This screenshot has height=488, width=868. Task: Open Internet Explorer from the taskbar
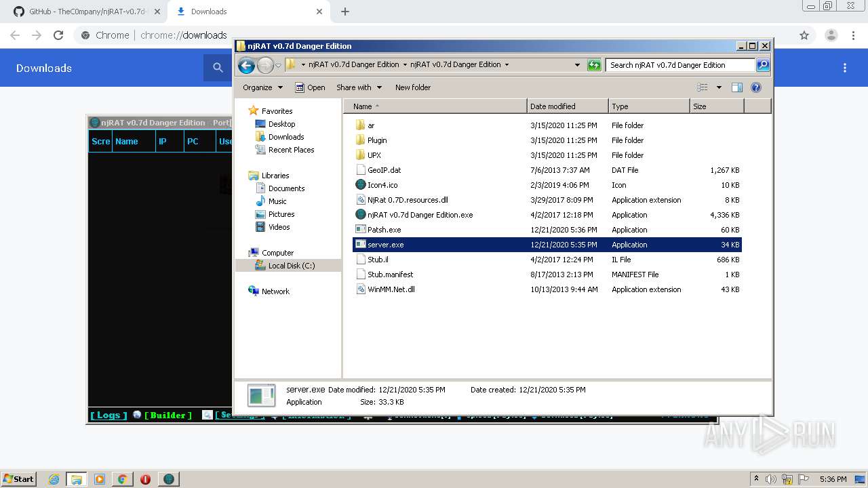[54, 479]
